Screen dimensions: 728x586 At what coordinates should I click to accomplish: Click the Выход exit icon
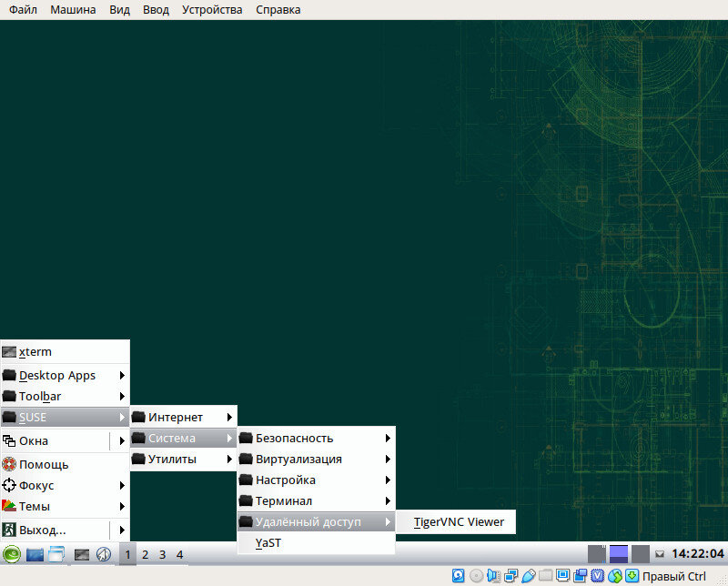(9, 530)
